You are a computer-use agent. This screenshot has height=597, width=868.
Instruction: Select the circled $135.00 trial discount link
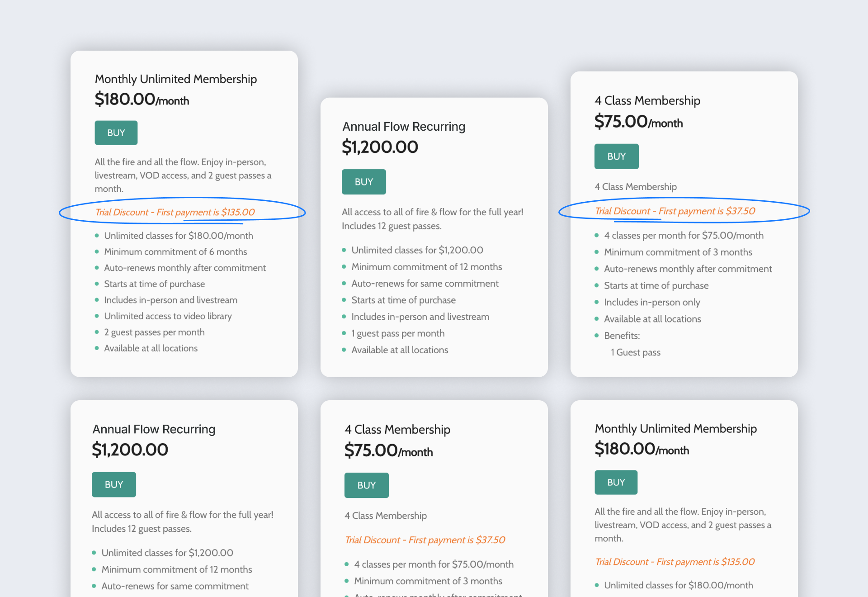pyautogui.click(x=175, y=212)
